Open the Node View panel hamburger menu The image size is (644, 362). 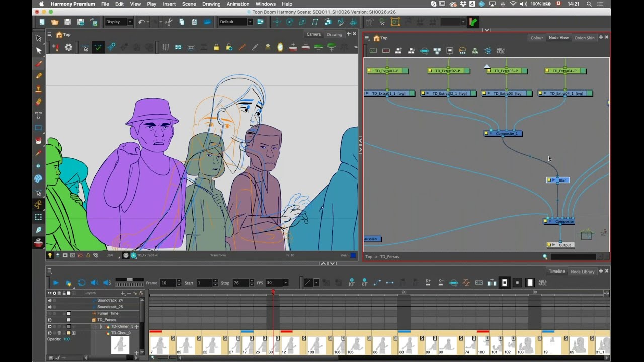(x=367, y=38)
